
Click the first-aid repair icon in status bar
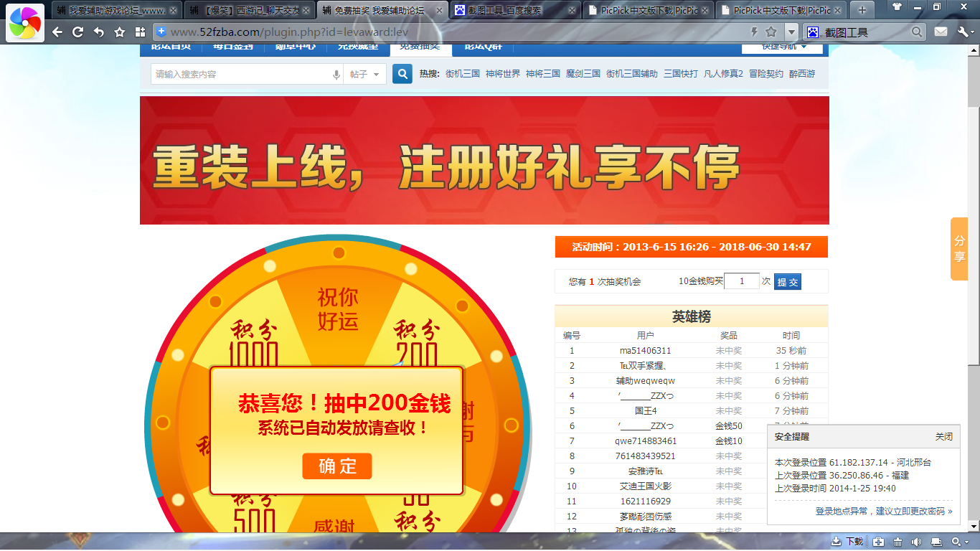[x=879, y=542]
